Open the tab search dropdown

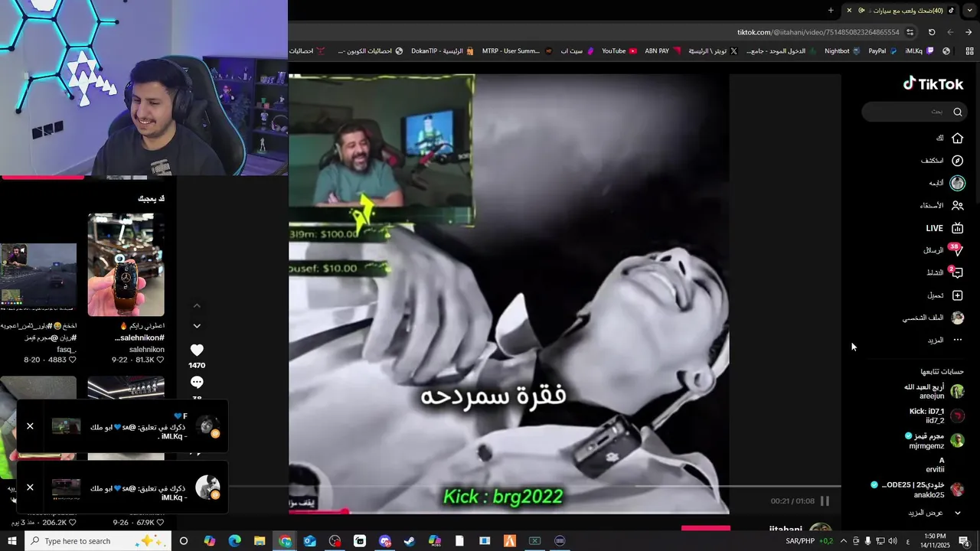click(970, 10)
